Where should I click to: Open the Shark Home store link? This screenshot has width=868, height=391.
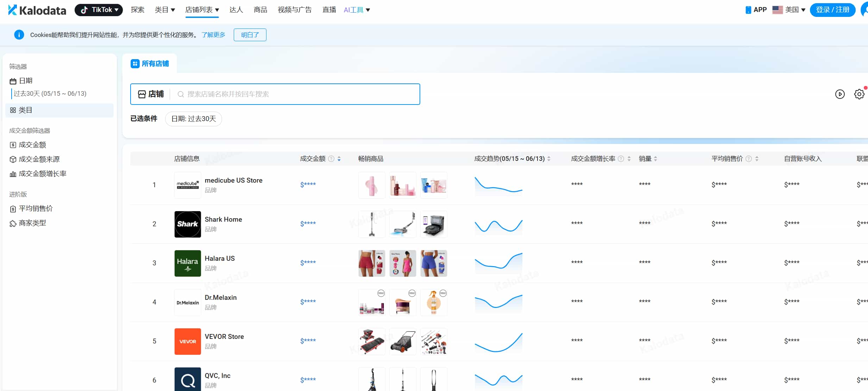[x=223, y=220]
